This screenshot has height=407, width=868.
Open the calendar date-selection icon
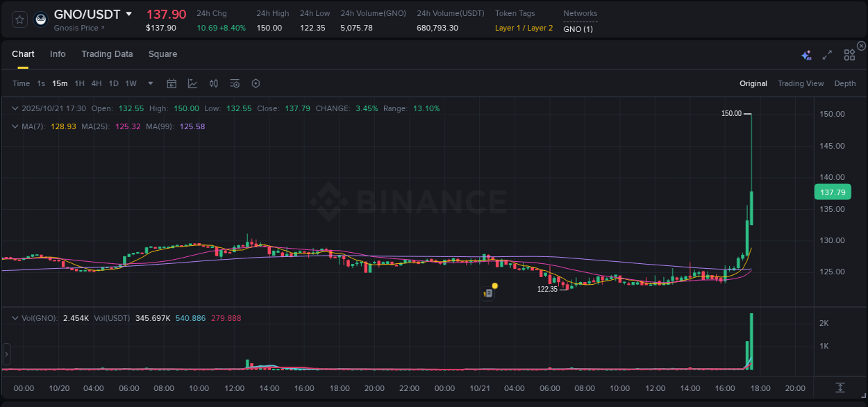point(172,83)
